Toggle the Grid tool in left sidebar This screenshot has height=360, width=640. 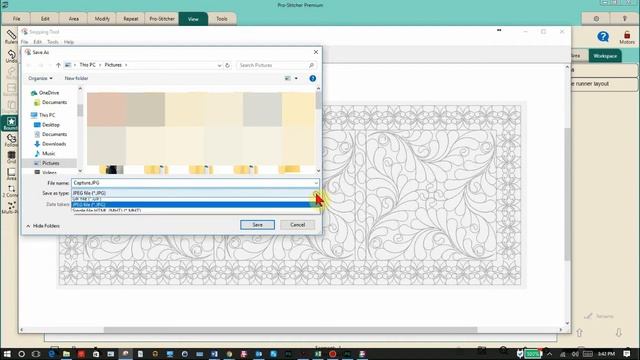11,157
